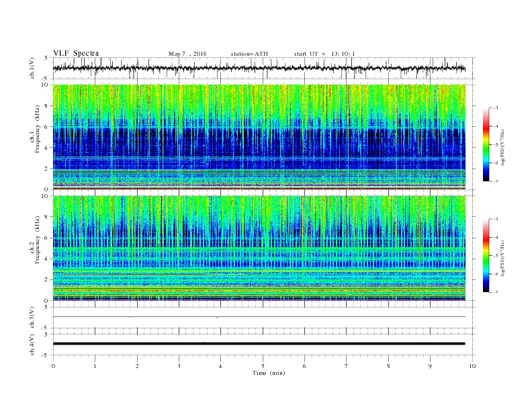Click the time axis tick label '0'
Image resolution: width=532 pixels, height=411 pixels.
pyautogui.click(x=53, y=366)
